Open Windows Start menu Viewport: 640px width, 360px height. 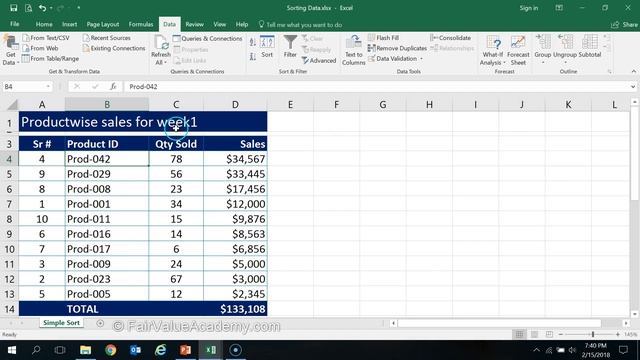click(x=11, y=350)
